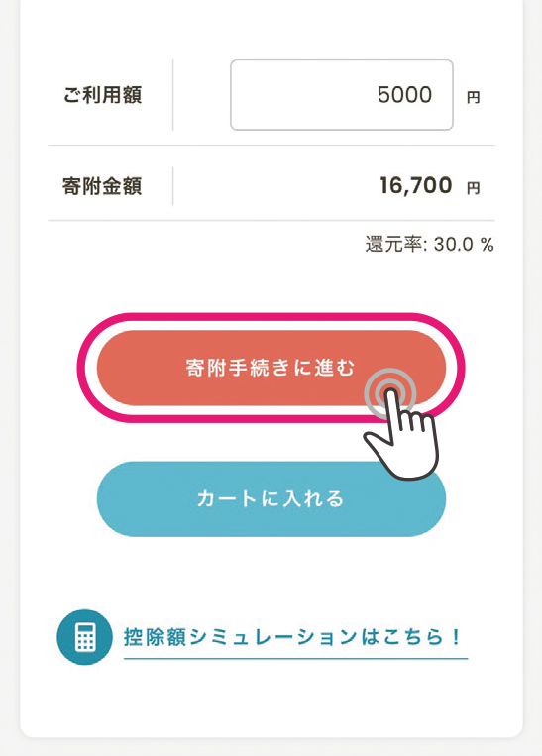This screenshot has width=542, height=756.
Task: Open the 控除額シミュレーションはこちら！ link
Action: 292,637
